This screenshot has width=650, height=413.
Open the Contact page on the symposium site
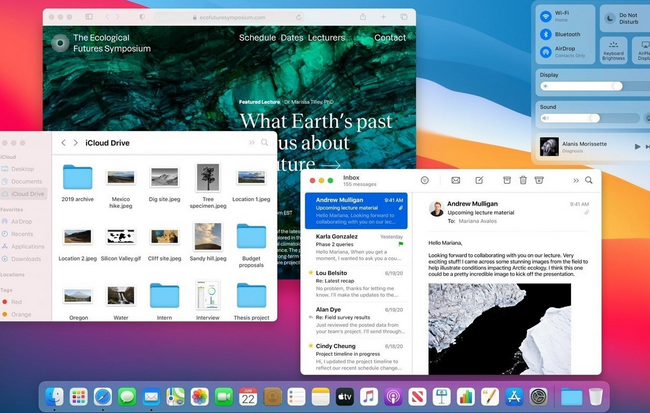tap(390, 38)
